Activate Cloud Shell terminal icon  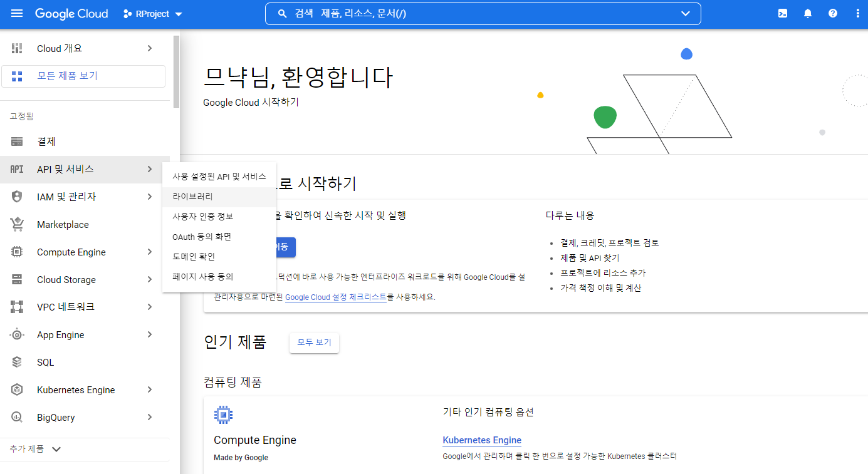(783, 14)
